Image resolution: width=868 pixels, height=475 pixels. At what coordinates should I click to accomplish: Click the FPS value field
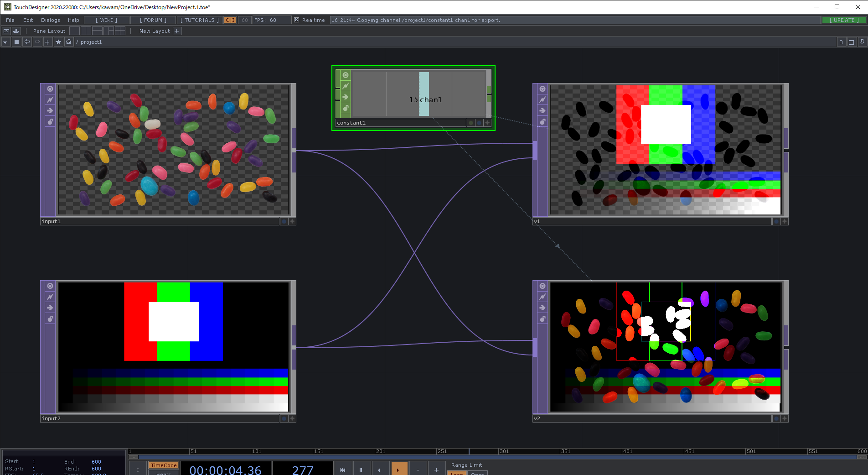tap(272, 20)
